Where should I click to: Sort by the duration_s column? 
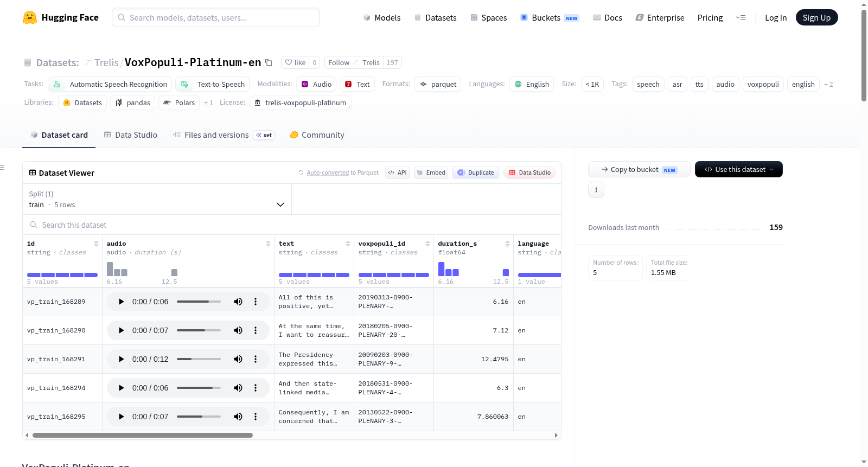coord(507,244)
